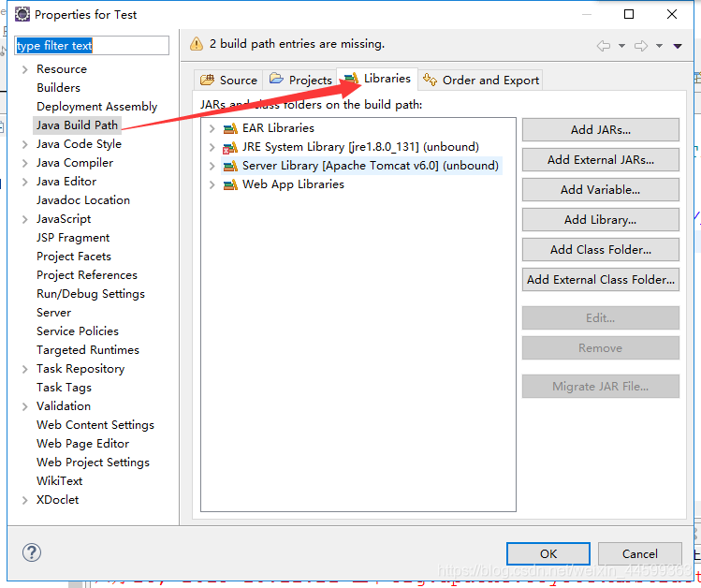
Task: Click the Order and Export tab icon
Action: click(x=431, y=80)
